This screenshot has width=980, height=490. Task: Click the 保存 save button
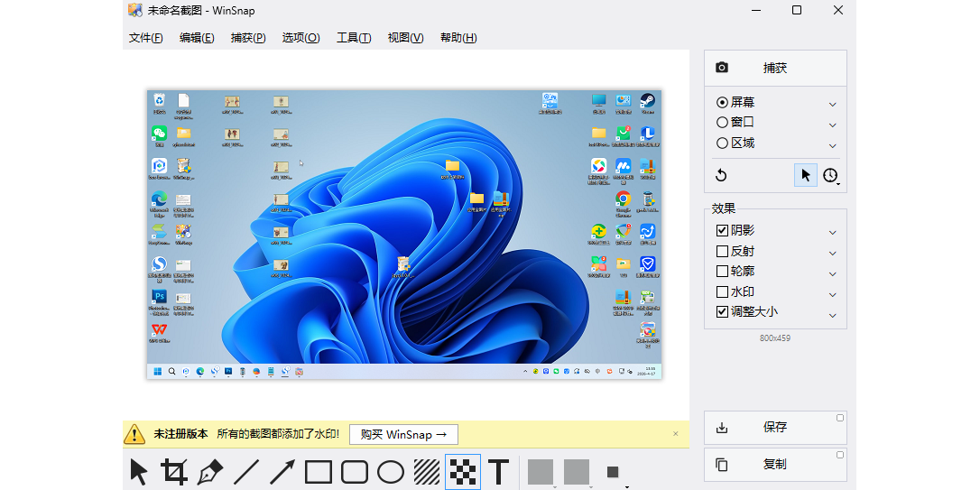tap(774, 428)
